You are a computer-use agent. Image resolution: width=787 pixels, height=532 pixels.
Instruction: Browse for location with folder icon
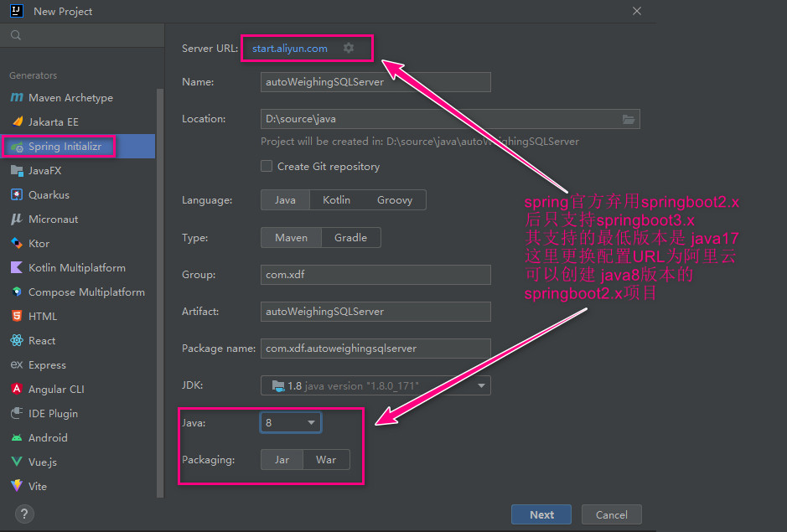(629, 119)
